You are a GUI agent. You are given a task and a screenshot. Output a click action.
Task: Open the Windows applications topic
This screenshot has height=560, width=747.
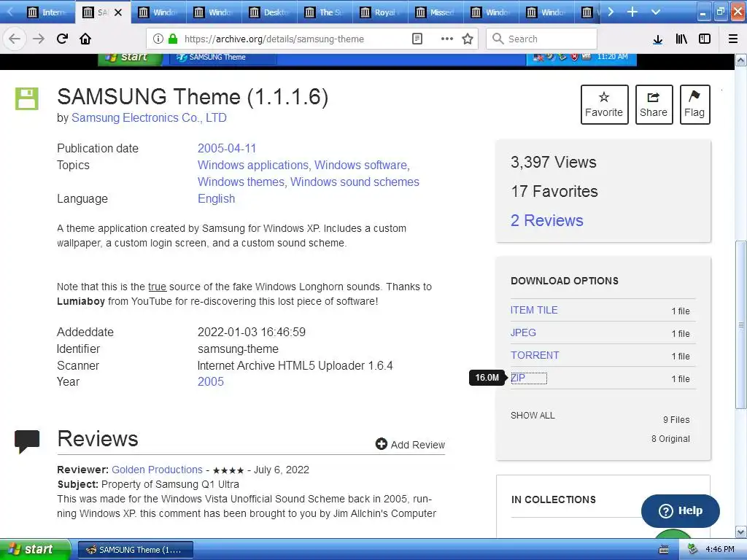(253, 166)
